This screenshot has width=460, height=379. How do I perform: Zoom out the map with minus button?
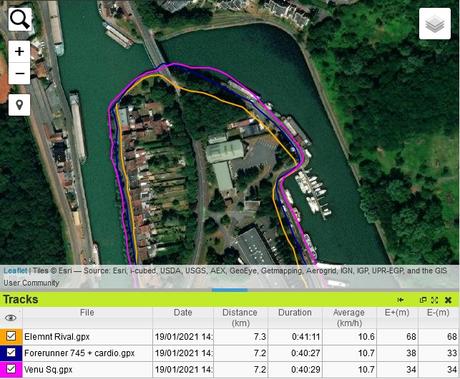19,73
